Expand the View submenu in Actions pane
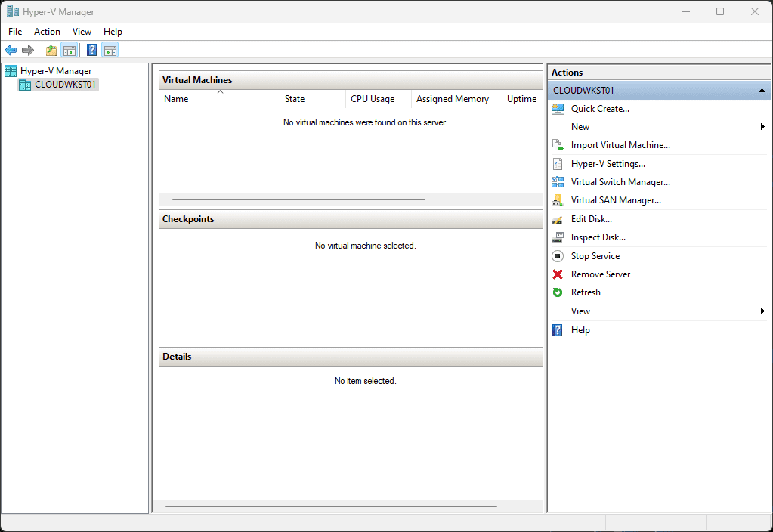This screenshot has width=773, height=532. pyautogui.click(x=762, y=311)
